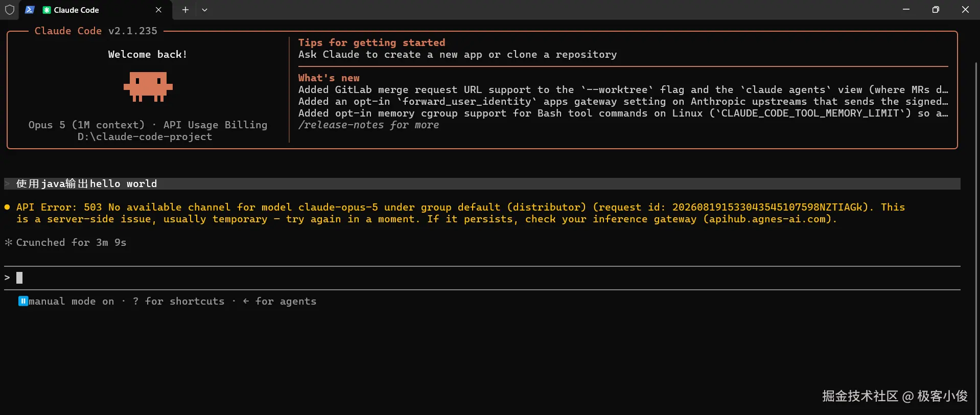The height and width of the screenshot is (415, 980).
Task: Click the PowerShell icon on the tab
Action: coord(30,10)
